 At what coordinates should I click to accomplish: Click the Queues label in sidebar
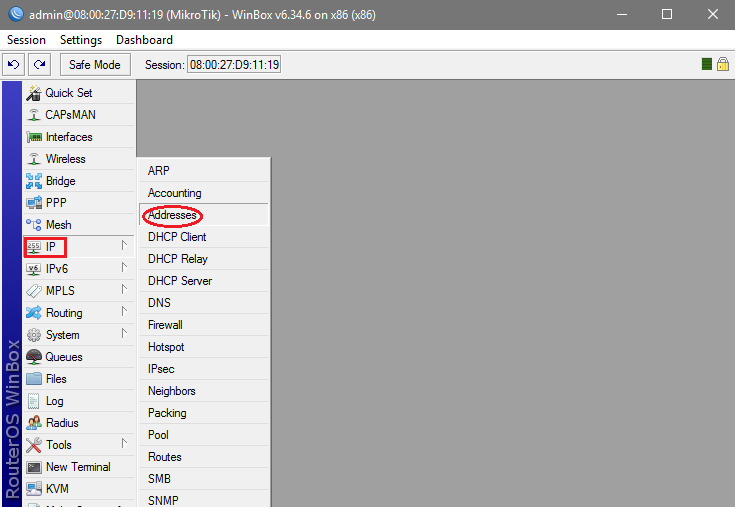(64, 357)
